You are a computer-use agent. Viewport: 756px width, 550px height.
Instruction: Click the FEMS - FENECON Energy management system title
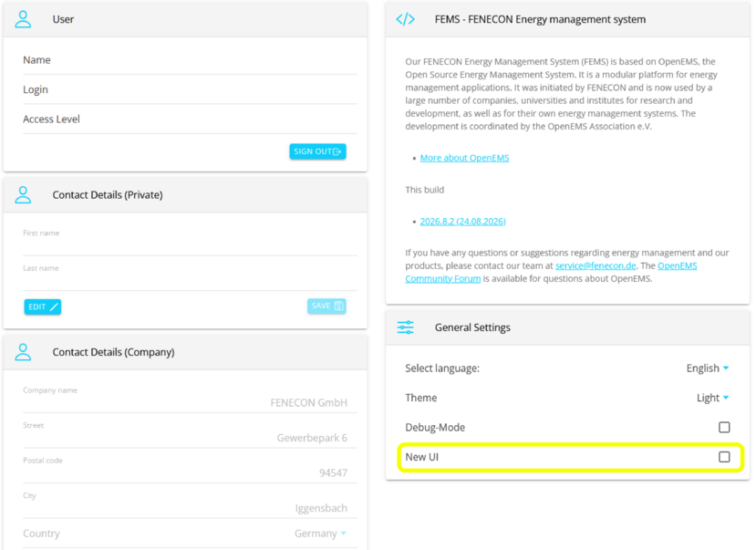(540, 19)
